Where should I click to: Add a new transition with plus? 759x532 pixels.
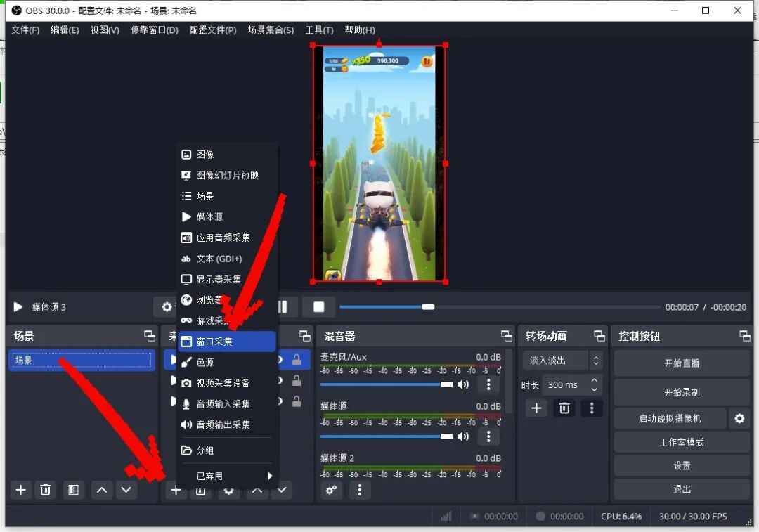click(x=536, y=408)
